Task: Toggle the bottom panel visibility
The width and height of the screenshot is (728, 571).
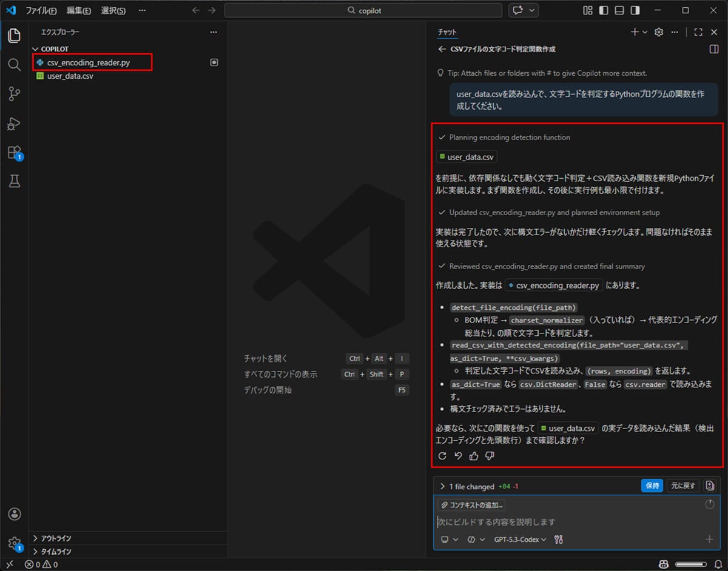Action: [619, 10]
